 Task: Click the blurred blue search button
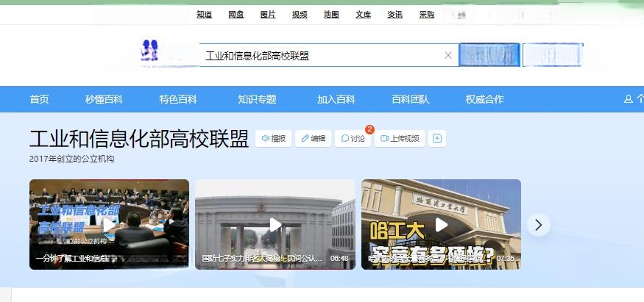[489, 55]
